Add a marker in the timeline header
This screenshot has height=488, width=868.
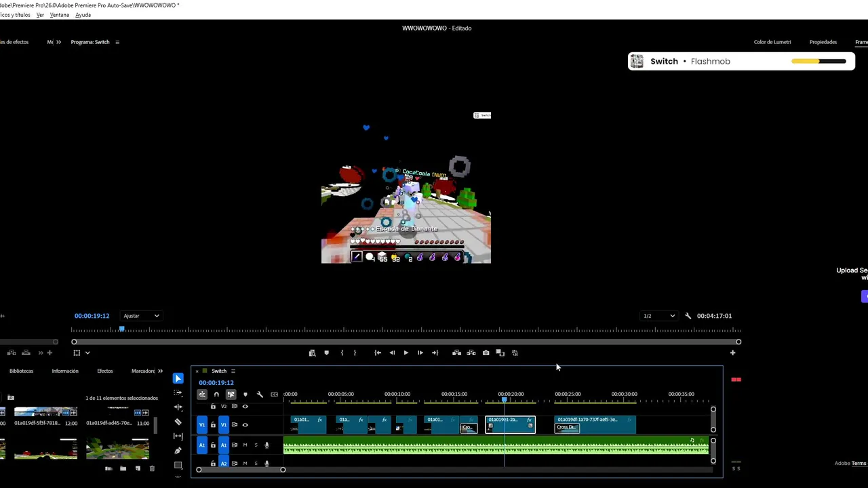(245, 394)
